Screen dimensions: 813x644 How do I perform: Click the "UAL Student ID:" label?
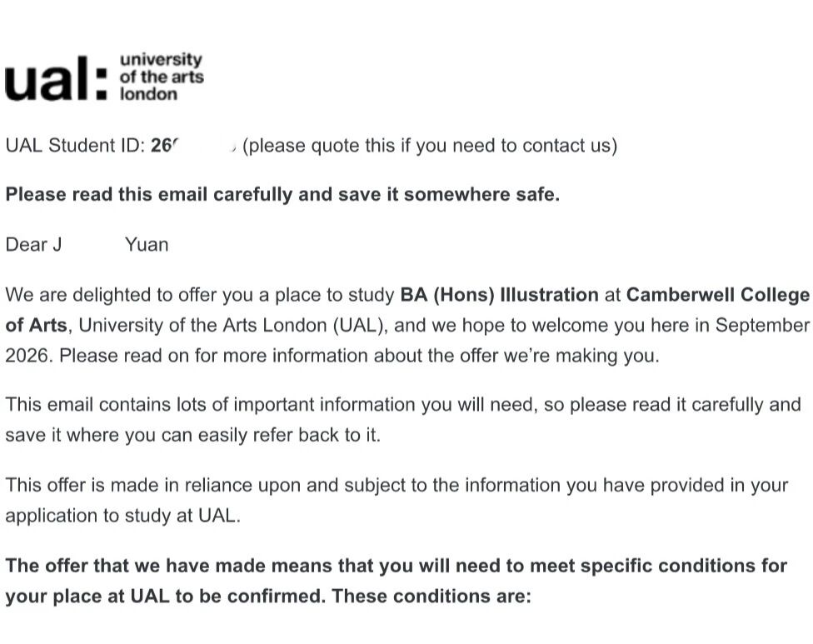(x=76, y=146)
